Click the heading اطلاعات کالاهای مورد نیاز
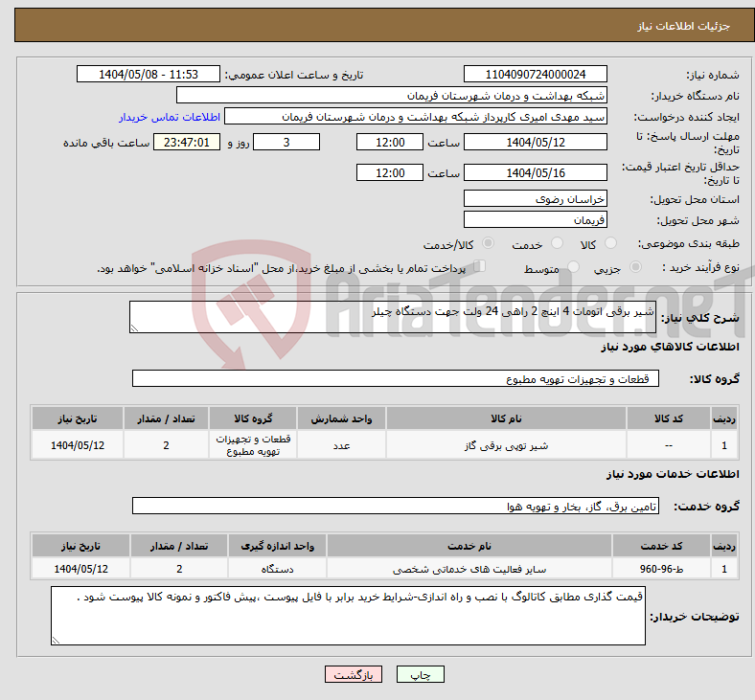This screenshot has width=755, height=700. 670,347
